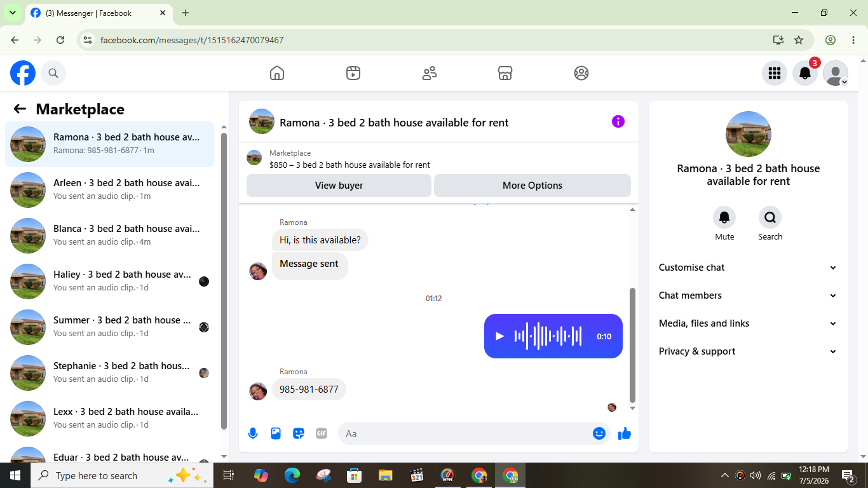This screenshot has width=868, height=488.
Task: Click the audio clip waveform
Action: [548, 336]
